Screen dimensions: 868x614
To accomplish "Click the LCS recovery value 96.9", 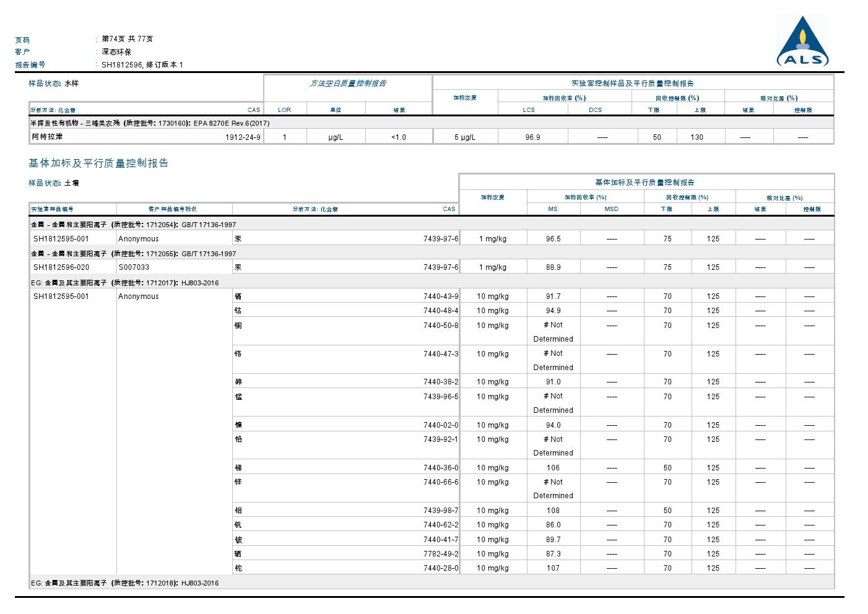I will pyautogui.click(x=532, y=137).
